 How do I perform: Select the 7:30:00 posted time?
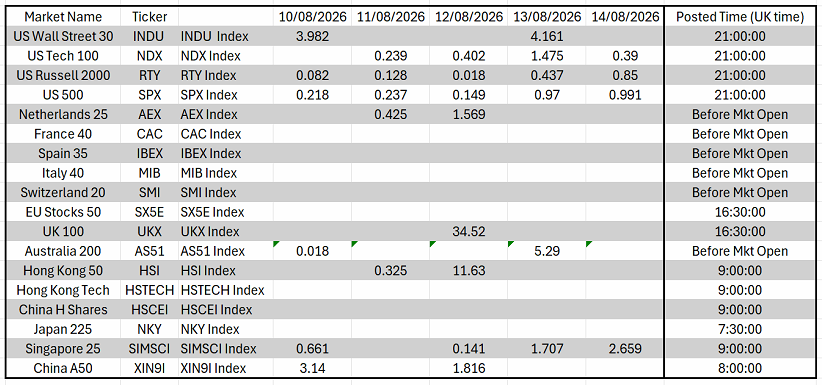click(740, 329)
